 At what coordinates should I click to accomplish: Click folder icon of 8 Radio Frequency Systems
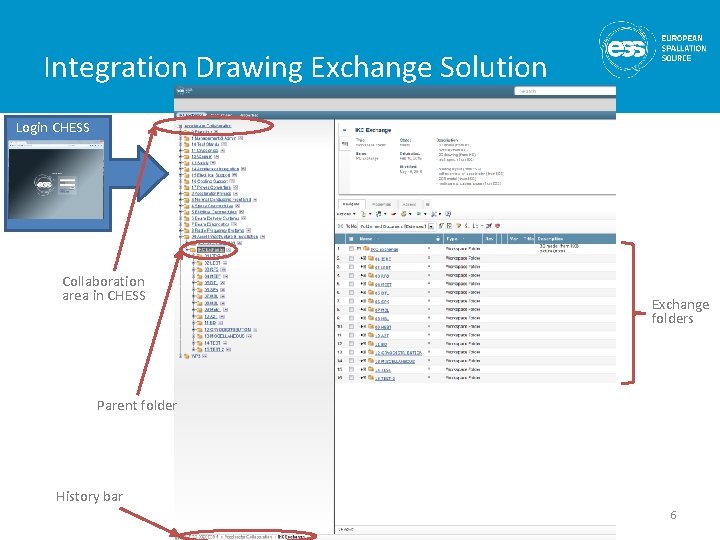click(187, 231)
